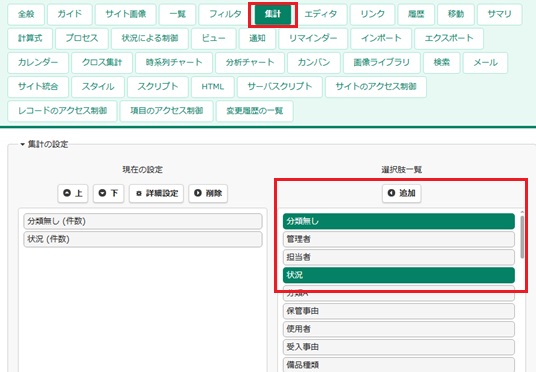536x372 pixels.
Task: Select 備品種類 in the options list
Action: [399, 364]
